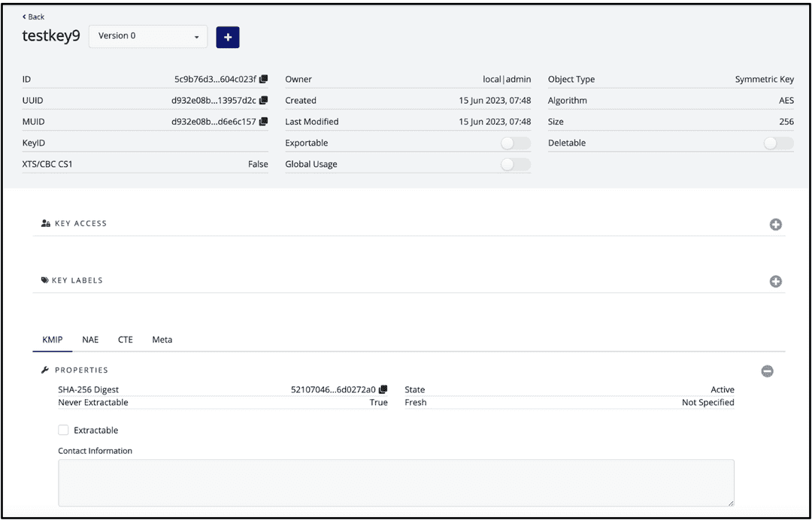This screenshot has width=812, height=520.
Task: Enable the Deletable toggle
Action: click(777, 143)
